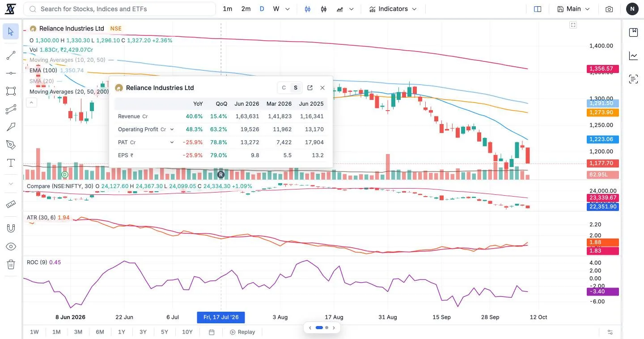The image size is (644, 339).
Task: Switch financials to consolidated (C)
Action: point(284,88)
